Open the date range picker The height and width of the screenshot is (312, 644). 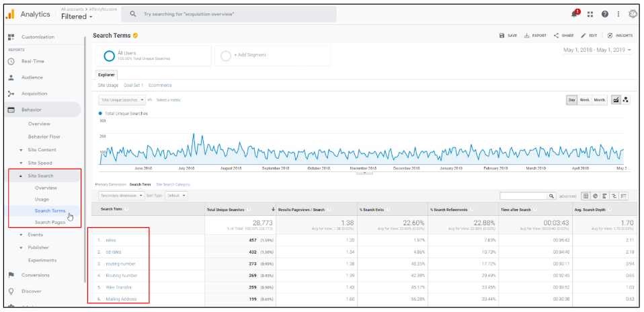(597, 50)
